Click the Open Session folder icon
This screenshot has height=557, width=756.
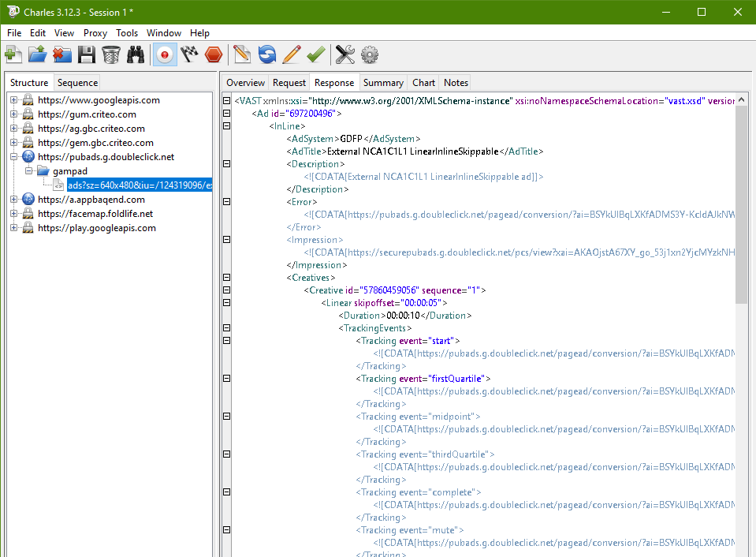pyautogui.click(x=37, y=54)
